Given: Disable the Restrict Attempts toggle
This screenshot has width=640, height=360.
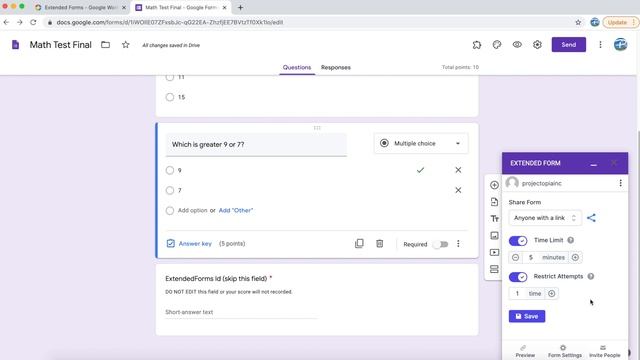Looking at the screenshot, I should pos(518,277).
